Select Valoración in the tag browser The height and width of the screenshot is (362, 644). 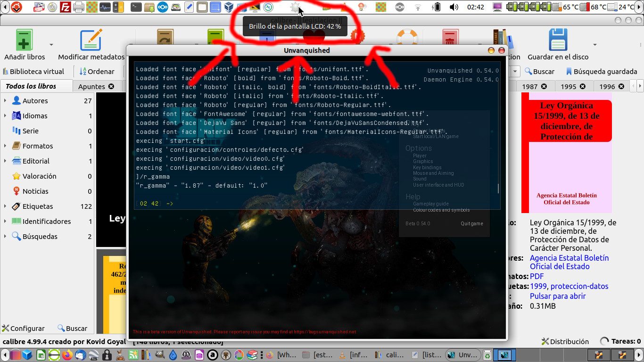tap(40, 176)
